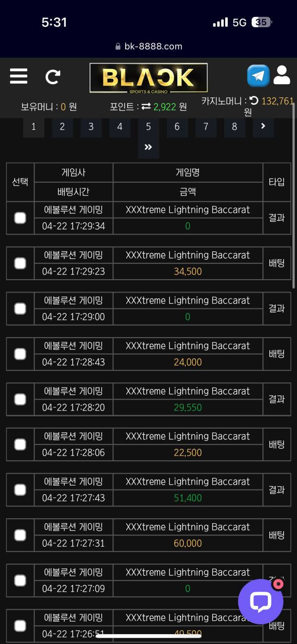The height and width of the screenshot is (644, 297).
Task: Open the user profile icon
Action: point(282,75)
